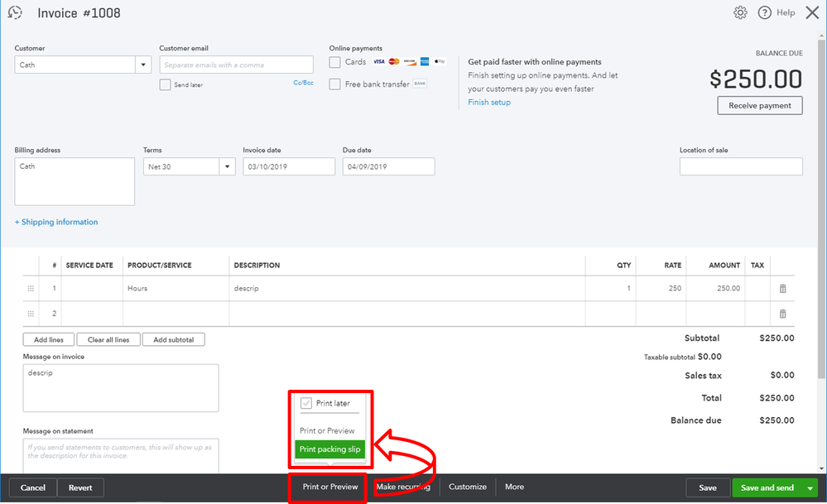
Task: Click the Message on statement text box
Action: (121, 456)
